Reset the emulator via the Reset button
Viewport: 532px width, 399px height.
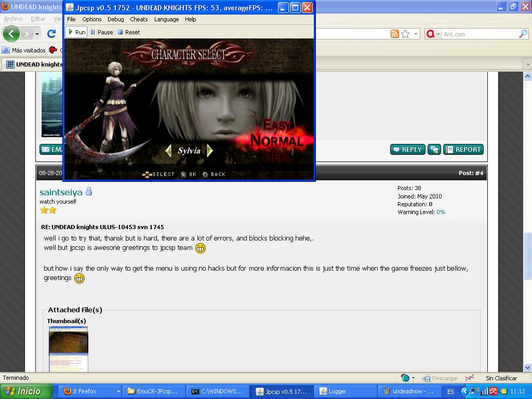[129, 32]
